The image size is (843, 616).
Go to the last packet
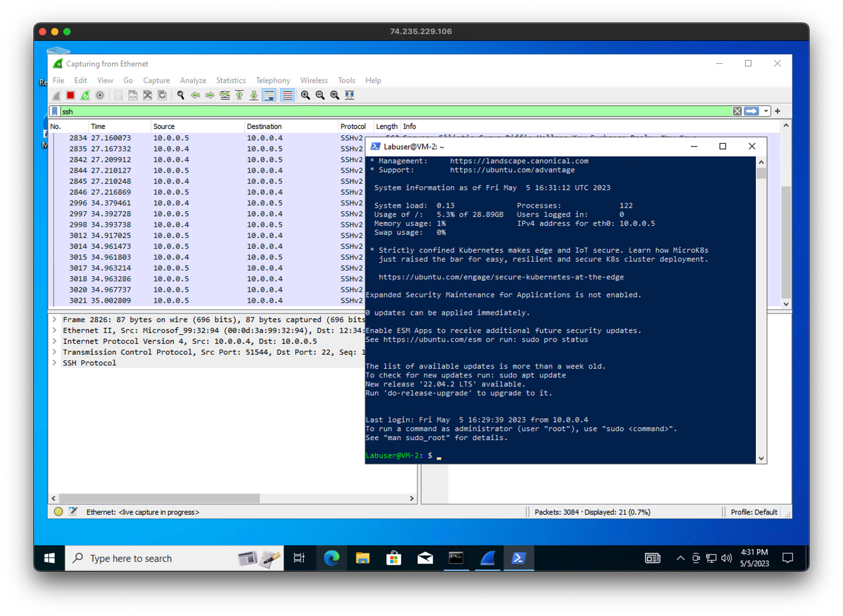click(x=254, y=95)
